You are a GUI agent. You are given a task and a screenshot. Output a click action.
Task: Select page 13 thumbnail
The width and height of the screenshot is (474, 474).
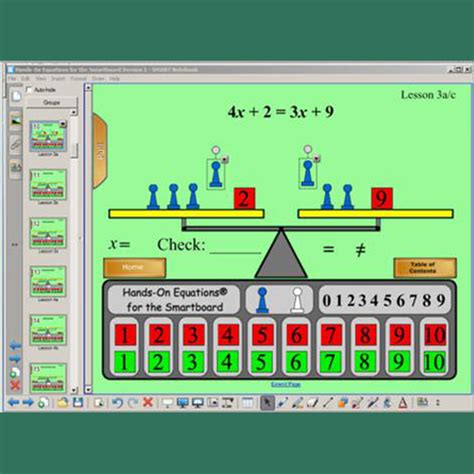(x=48, y=281)
